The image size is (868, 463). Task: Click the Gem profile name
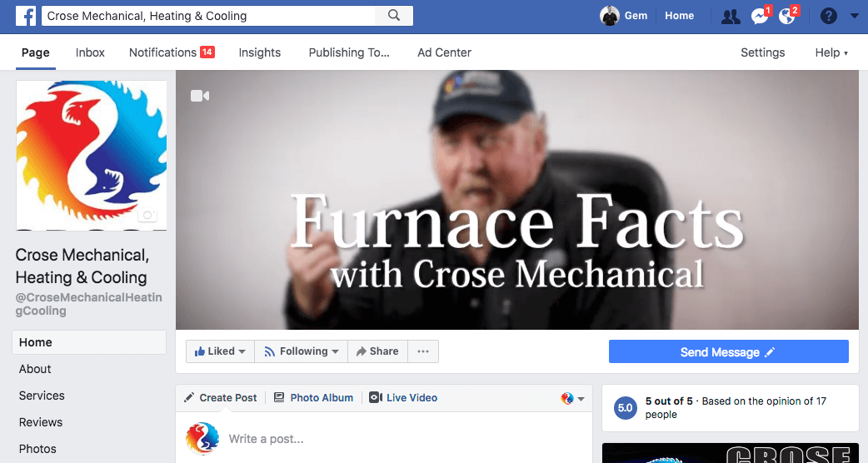[636, 16]
